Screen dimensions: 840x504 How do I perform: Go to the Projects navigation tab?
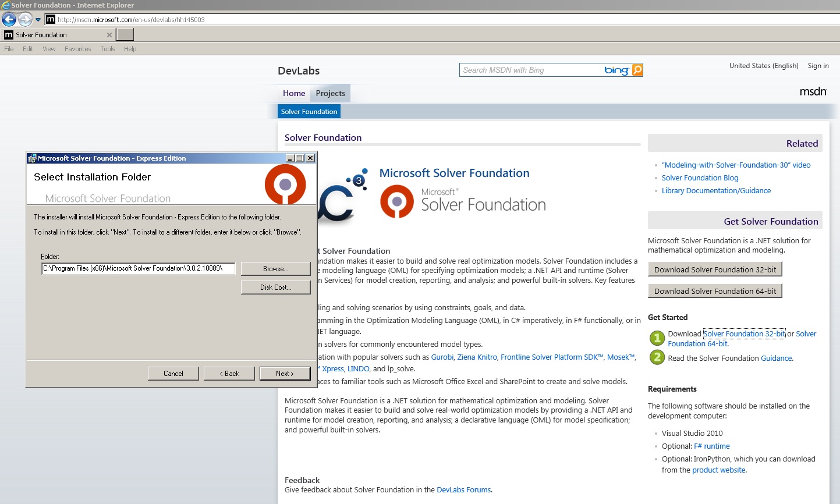coord(330,93)
